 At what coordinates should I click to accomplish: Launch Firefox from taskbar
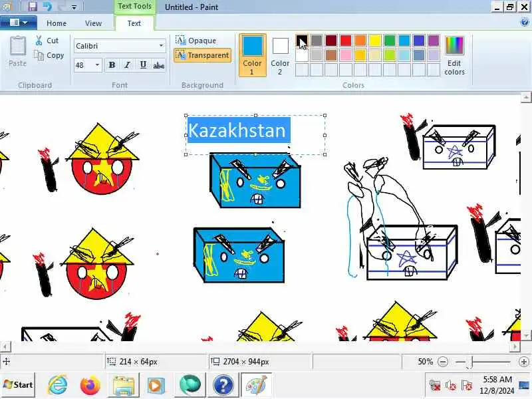coord(90,385)
